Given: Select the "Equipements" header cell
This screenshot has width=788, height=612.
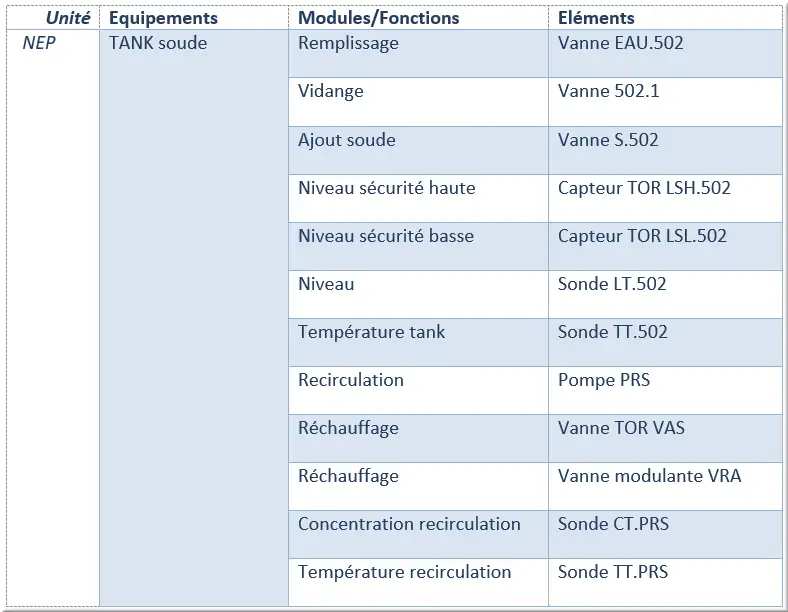Looking at the screenshot, I should coord(163,18).
